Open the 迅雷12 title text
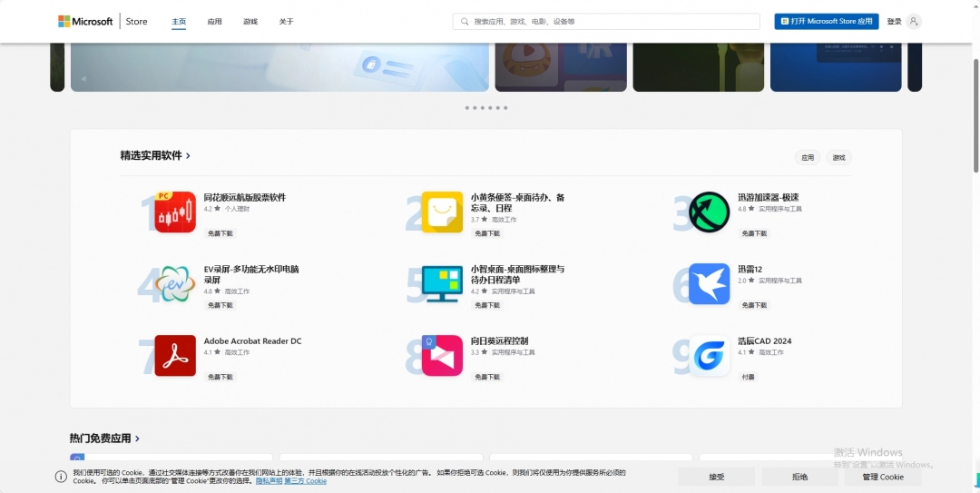Image resolution: width=980 pixels, height=493 pixels. (x=750, y=270)
